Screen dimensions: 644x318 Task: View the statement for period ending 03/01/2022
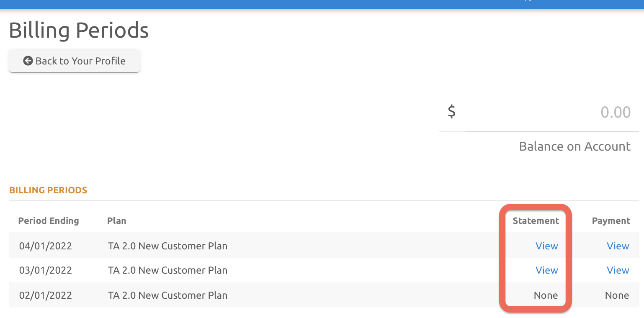(x=546, y=270)
